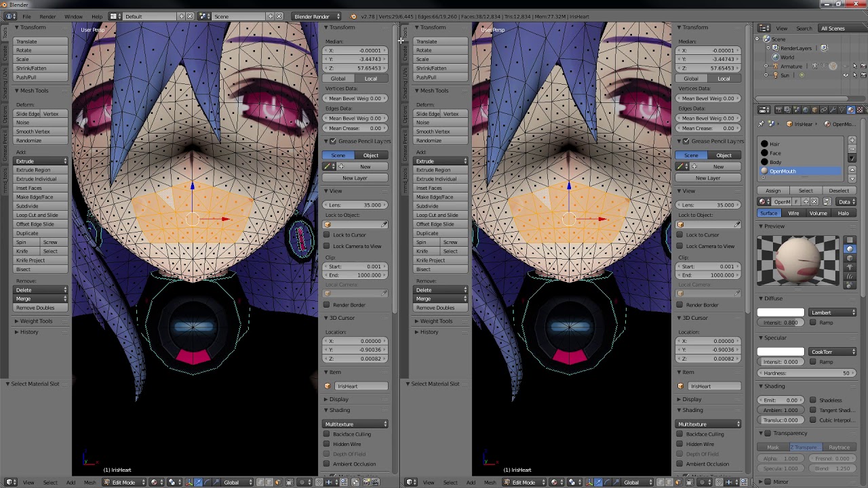Screen dimensions: 868x488
Task: Enable face select mode in left viewport header
Action: (278, 482)
